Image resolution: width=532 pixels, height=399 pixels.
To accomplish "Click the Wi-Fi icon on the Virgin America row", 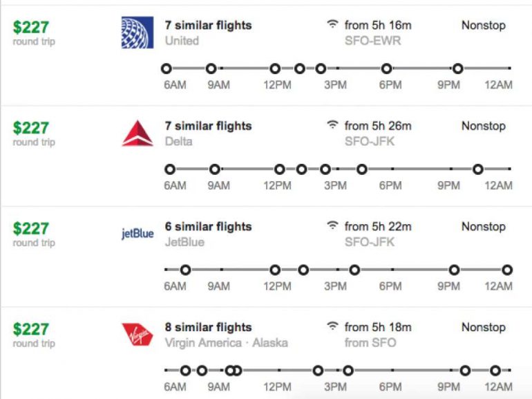I will point(333,327).
